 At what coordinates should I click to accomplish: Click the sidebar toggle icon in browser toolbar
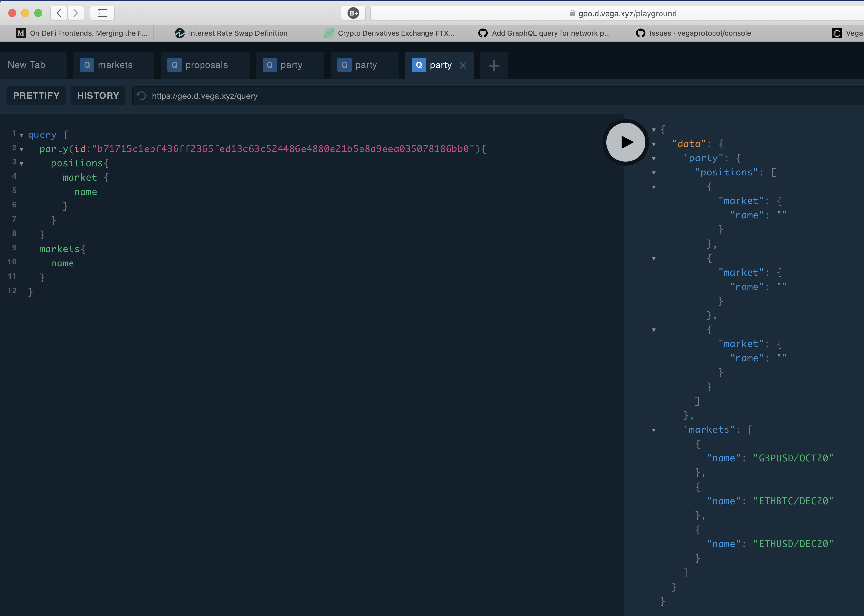tap(102, 13)
